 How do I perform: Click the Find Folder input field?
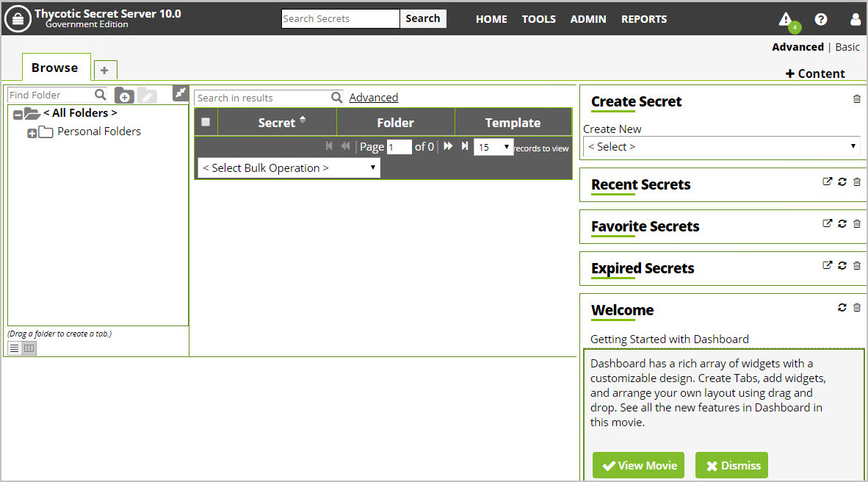(x=51, y=95)
